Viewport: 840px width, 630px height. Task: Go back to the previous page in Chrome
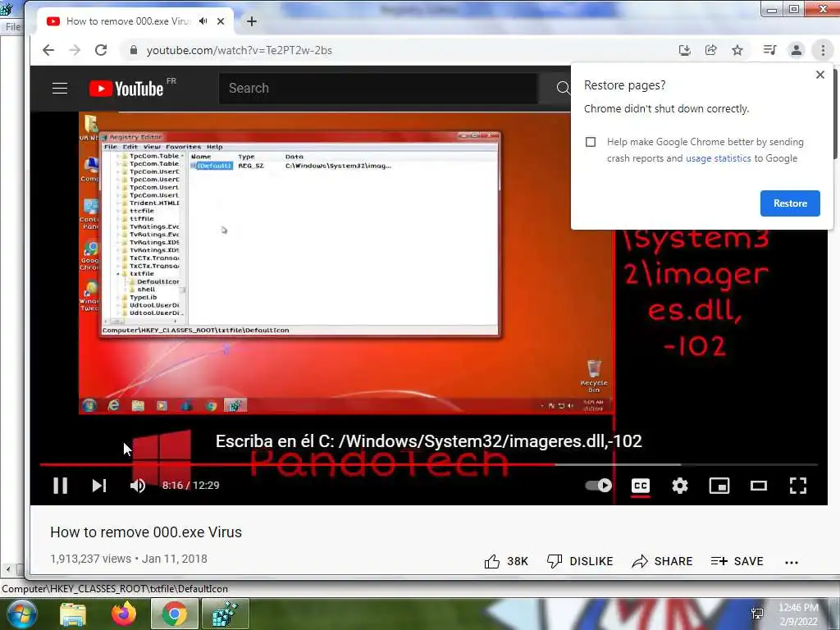point(48,50)
